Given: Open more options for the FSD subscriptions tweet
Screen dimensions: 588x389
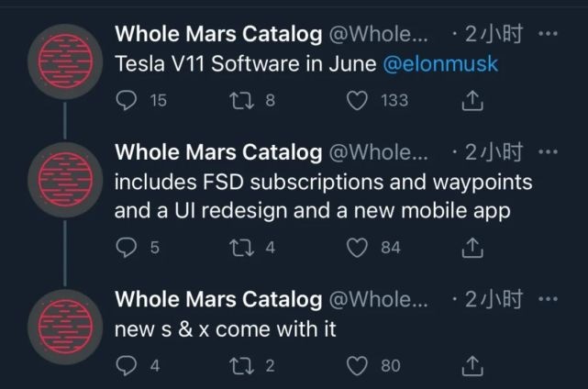Looking at the screenshot, I should (x=548, y=152).
